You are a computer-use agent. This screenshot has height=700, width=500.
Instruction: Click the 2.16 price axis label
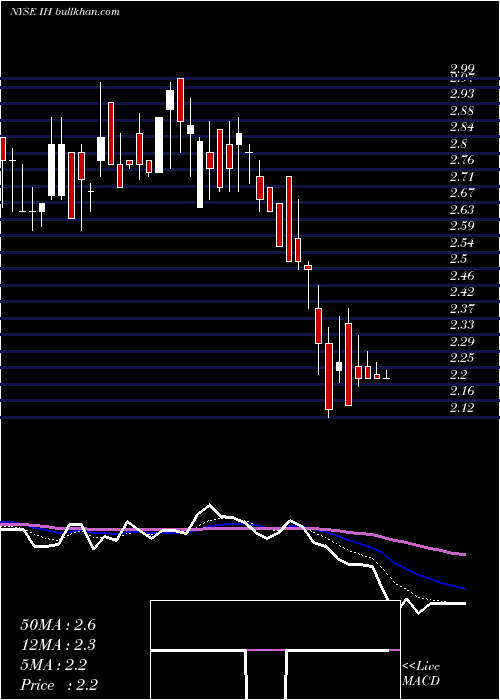coord(462,391)
